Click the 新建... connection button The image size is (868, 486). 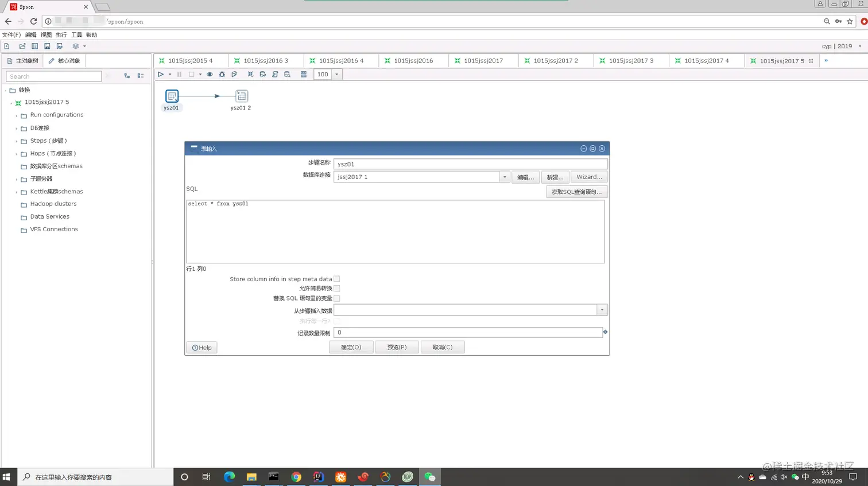coord(555,177)
